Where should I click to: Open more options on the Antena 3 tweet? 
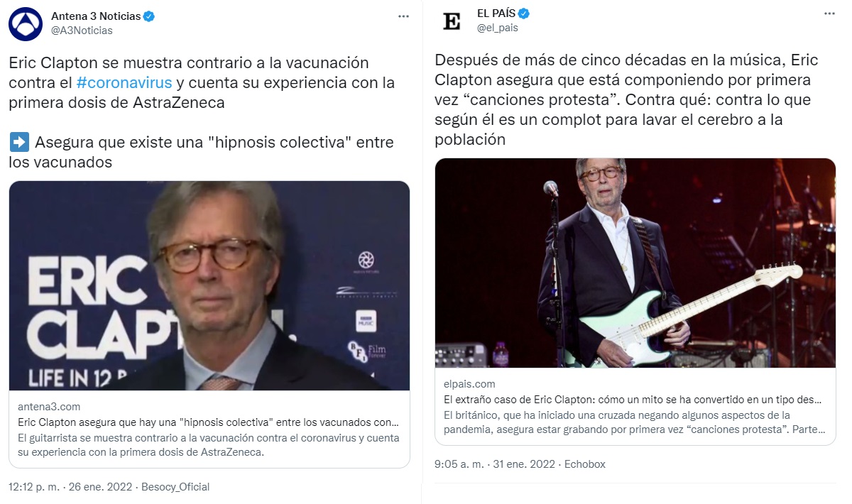pyautogui.click(x=403, y=16)
